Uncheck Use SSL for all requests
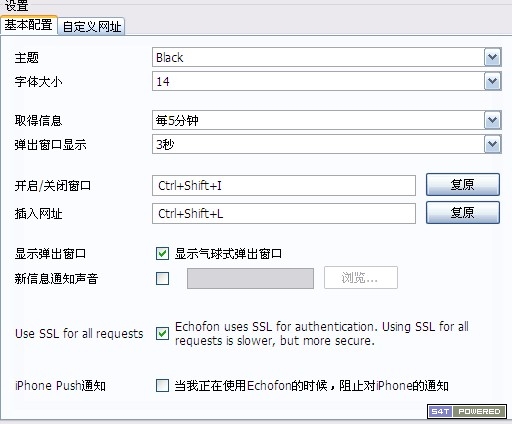 (x=162, y=333)
